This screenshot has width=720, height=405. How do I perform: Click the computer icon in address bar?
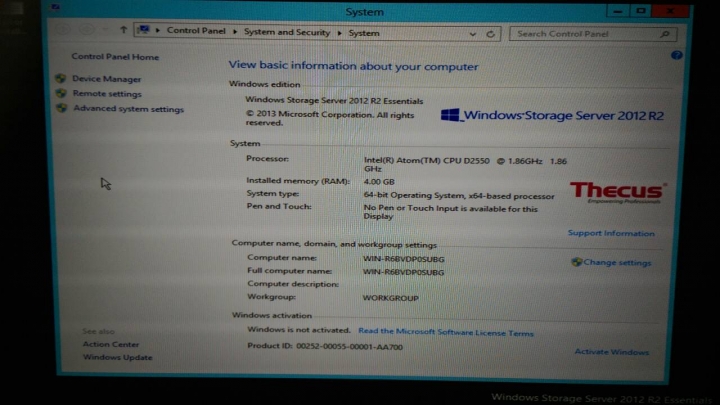point(144,30)
